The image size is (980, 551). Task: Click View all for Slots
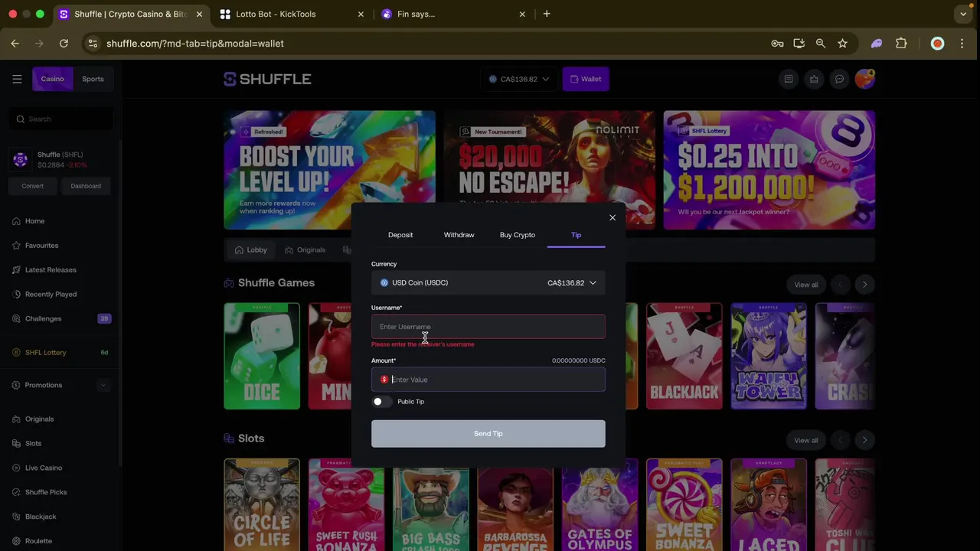805,440
